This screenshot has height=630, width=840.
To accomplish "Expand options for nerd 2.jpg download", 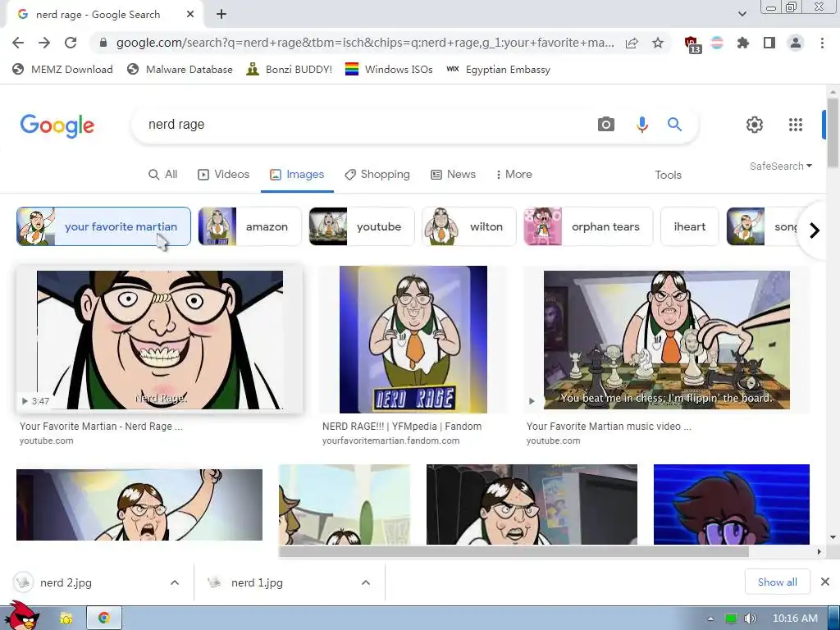I will pos(175,582).
